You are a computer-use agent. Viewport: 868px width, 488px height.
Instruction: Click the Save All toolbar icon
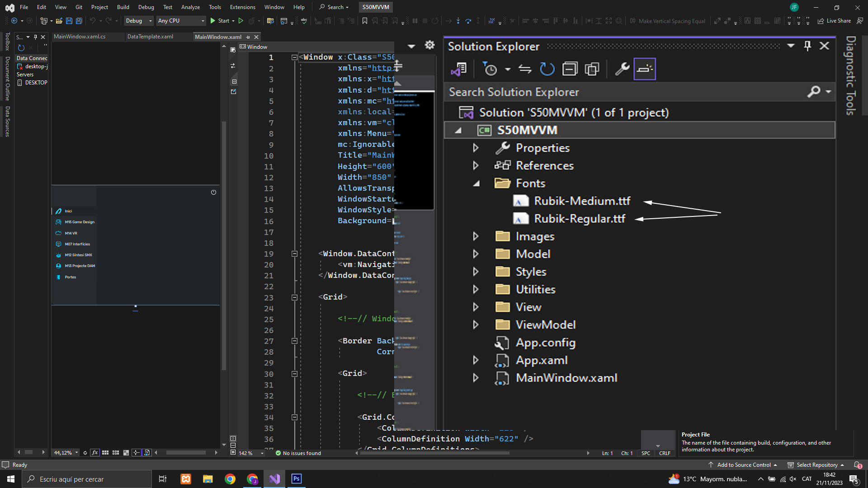point(79,21)
